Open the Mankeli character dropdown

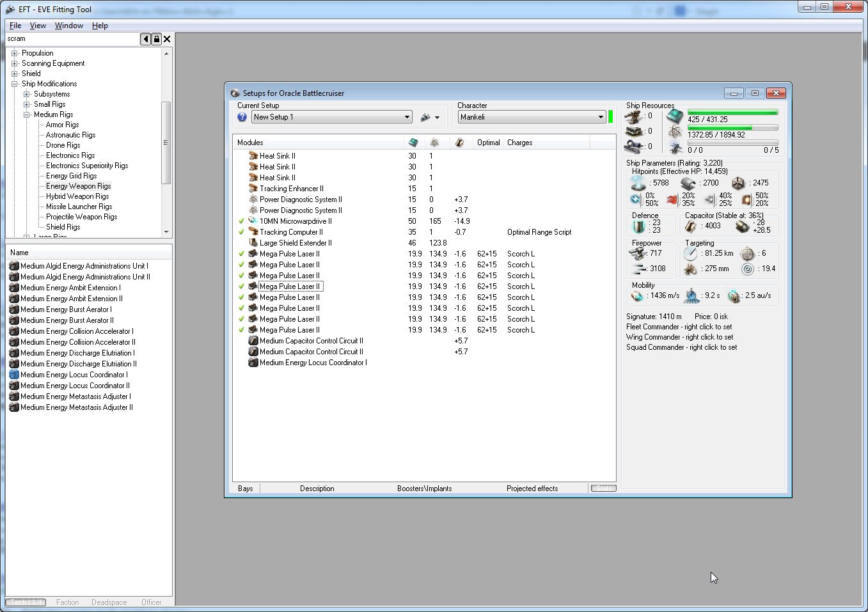pyautogui.click(x=532, y=117)
